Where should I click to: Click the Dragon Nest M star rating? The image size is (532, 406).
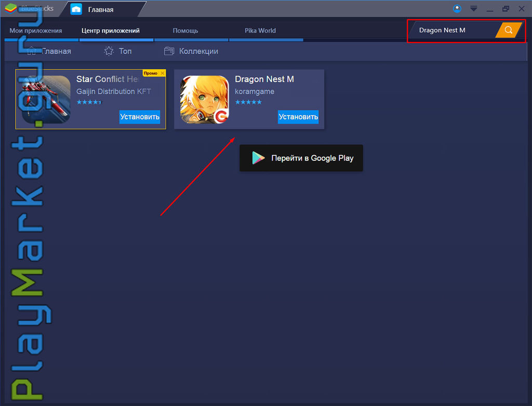tap(248, 102)
